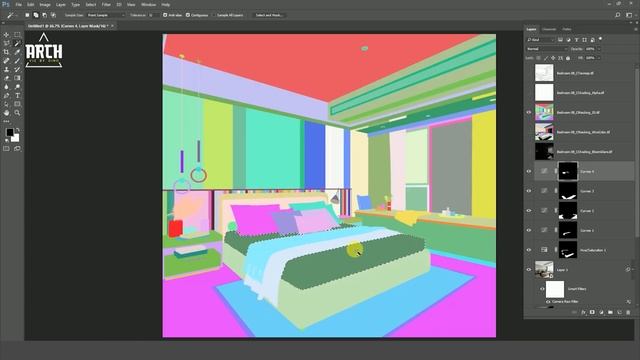Open the Filter menu
The width and height of the screenshot is (640, 360).
[x=106, y=5]
